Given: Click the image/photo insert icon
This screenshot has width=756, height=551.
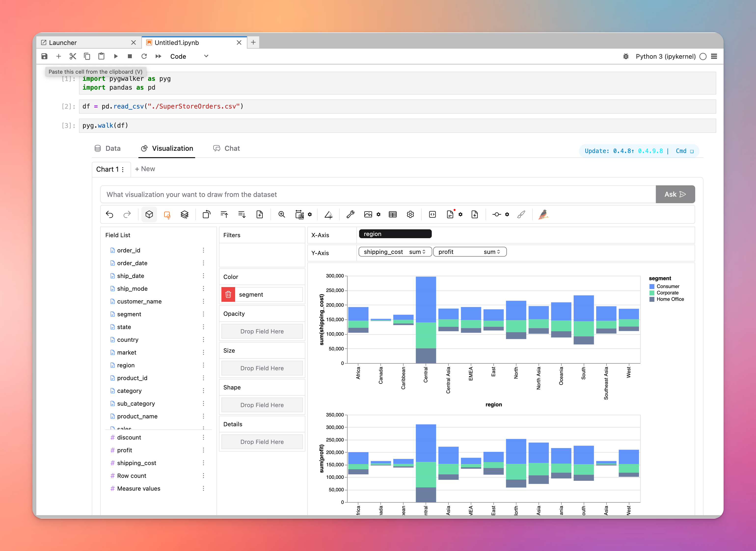Looking at the screenshot, I should pyautogui.click(x=368, y=214).
